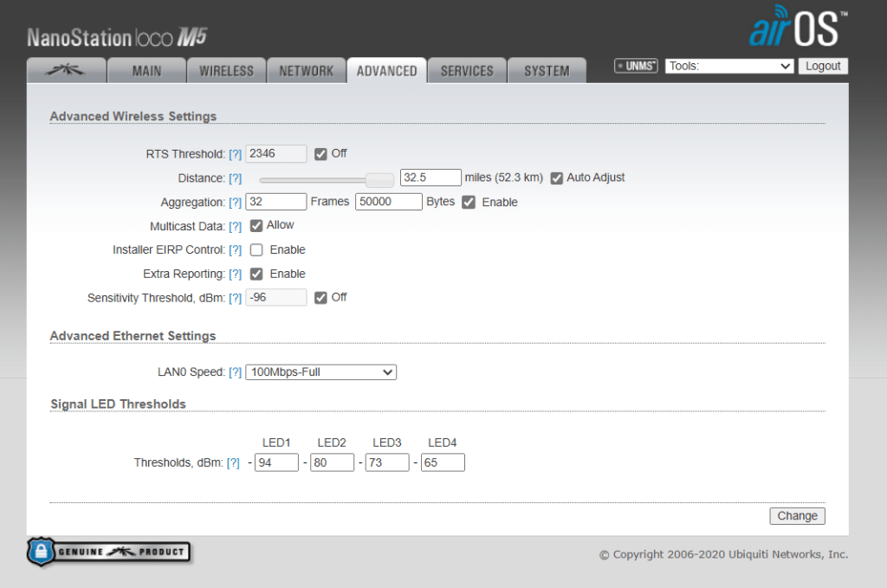Click help icon beside Aggregation

point(235,203)
